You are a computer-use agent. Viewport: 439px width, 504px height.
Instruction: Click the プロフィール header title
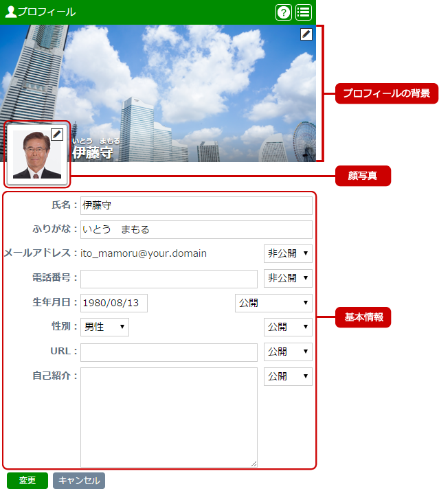47,12
